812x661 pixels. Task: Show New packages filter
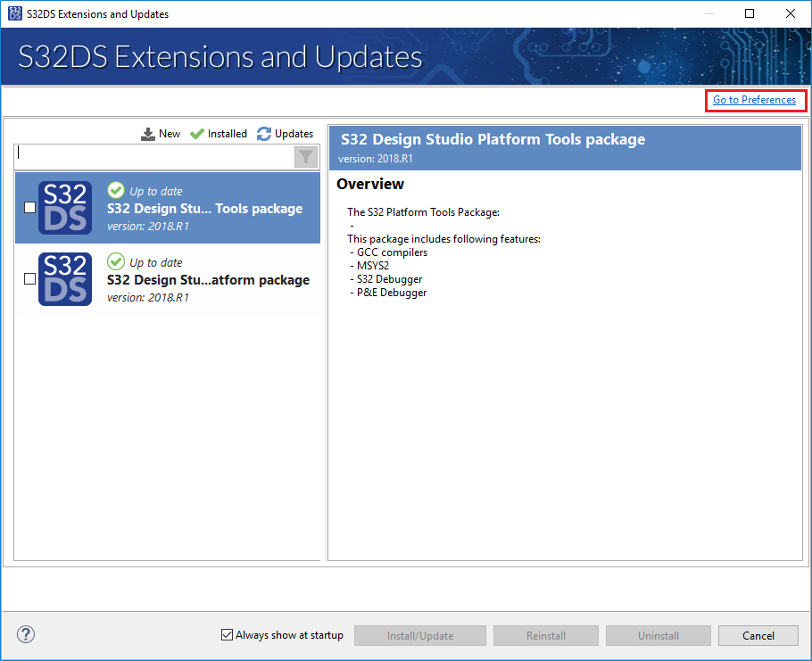click(161, 134)
